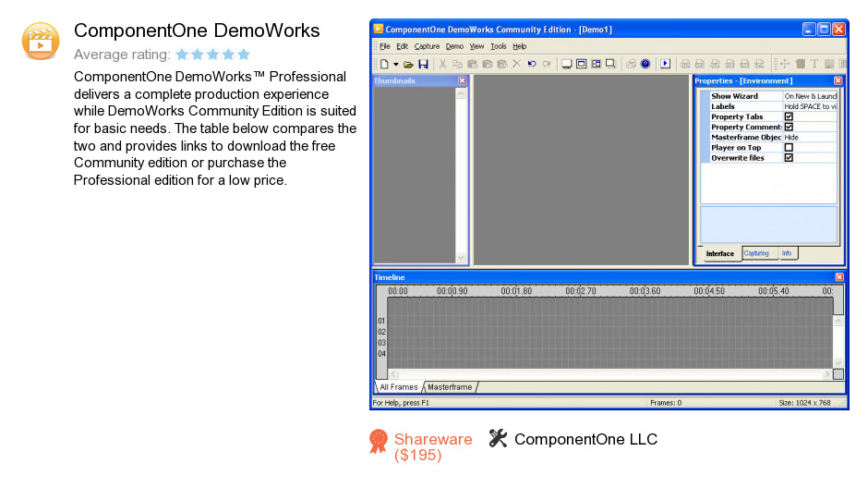Toggle the Property Comment checkbox

point(789,127)
